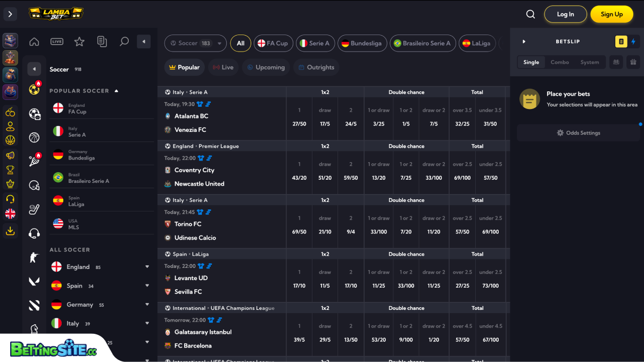Open the Soccer 183 sport dropdown
644x362 pixels.
pos(195,43)
